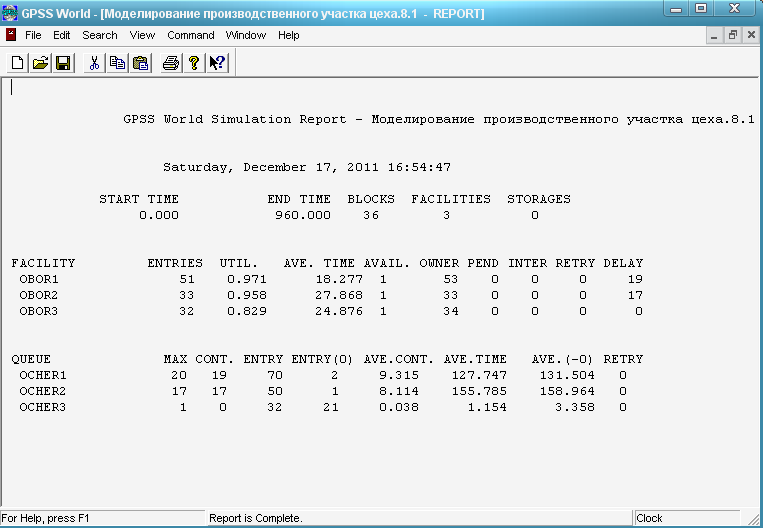The height and width of the screenshot is (528, 763).
Task: Click the AVE.(-0) value 131.504
Action: pos(567,375)
